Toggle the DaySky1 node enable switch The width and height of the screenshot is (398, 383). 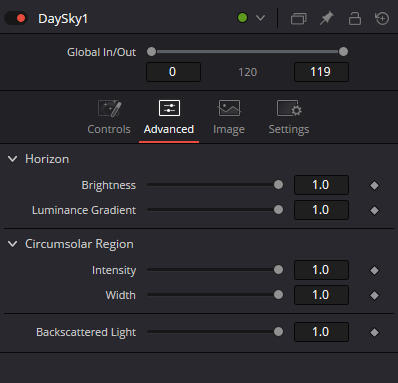16,18
